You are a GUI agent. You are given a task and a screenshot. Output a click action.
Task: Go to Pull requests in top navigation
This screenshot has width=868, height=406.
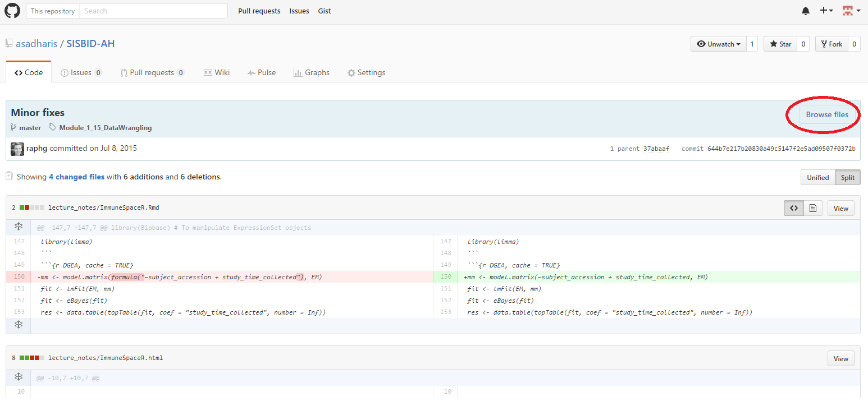point(259,11)
